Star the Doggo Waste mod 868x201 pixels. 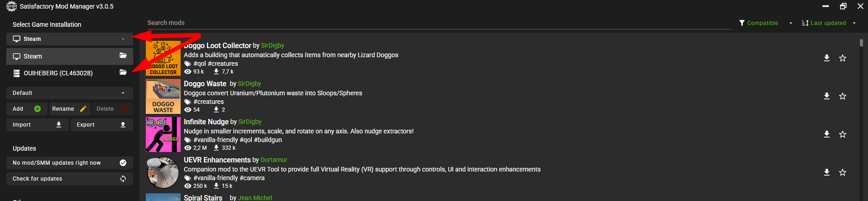(842, 96)
